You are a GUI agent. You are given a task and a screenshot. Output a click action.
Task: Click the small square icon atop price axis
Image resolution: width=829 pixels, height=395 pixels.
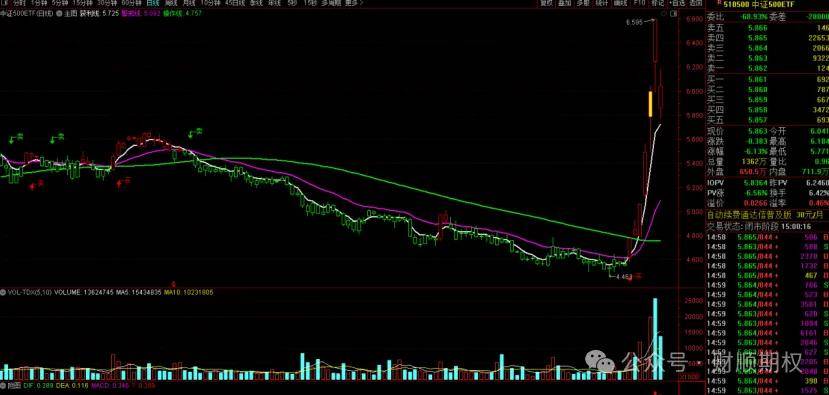click(x=674, y=13)
